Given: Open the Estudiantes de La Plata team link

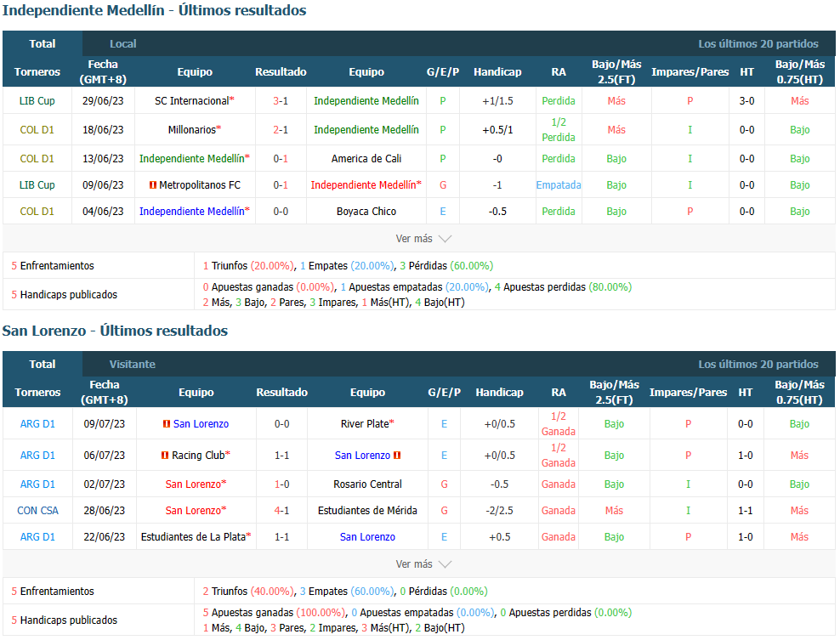Looking at the screenshot, I should coord(193,537).
